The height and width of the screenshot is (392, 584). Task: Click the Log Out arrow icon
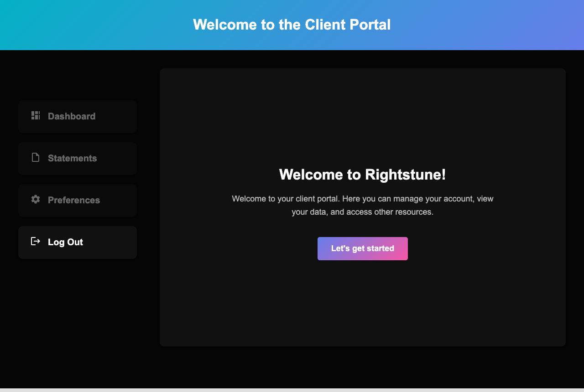36,241
